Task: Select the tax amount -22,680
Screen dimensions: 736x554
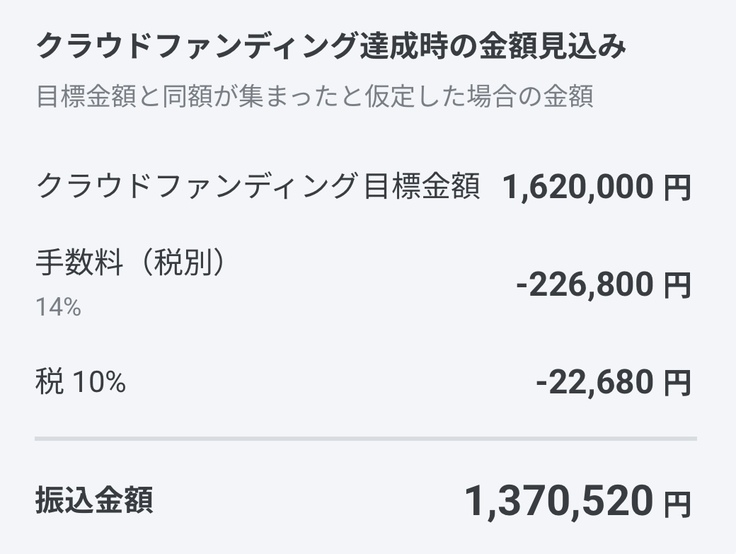Action: pyautogui.click(x=595, y=381)
